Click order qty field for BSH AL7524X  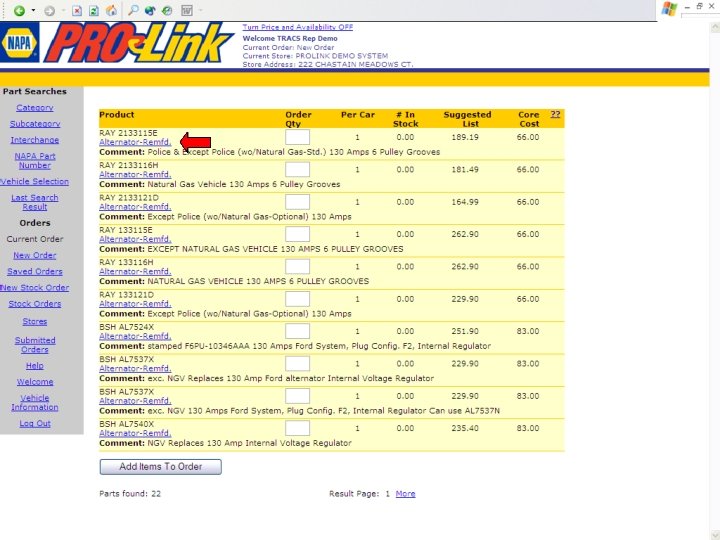[298, 331]
